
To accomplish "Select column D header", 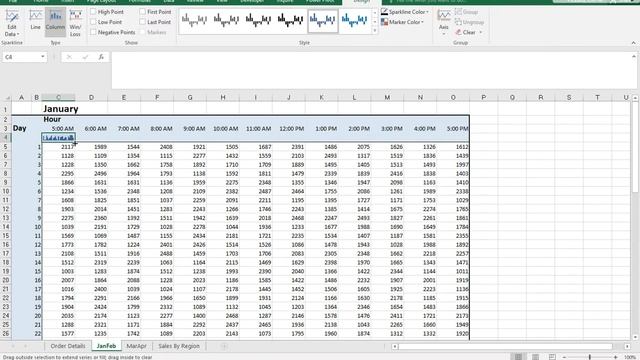I will (91, 98).
